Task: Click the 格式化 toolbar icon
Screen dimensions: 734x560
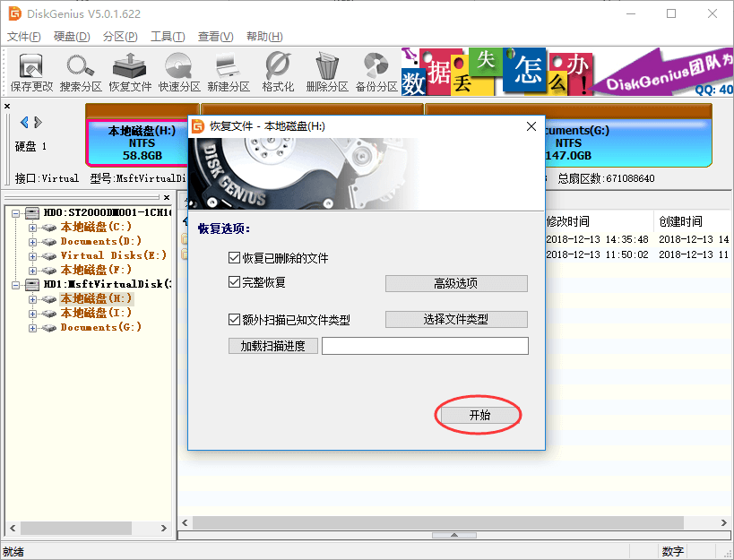Action: (275, 71)
